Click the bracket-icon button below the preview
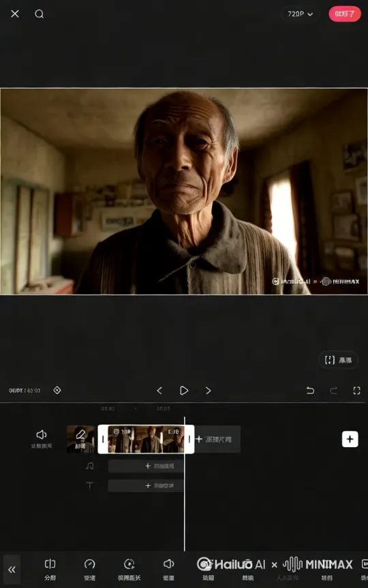The image size is (368, 588). coord(338,360)
